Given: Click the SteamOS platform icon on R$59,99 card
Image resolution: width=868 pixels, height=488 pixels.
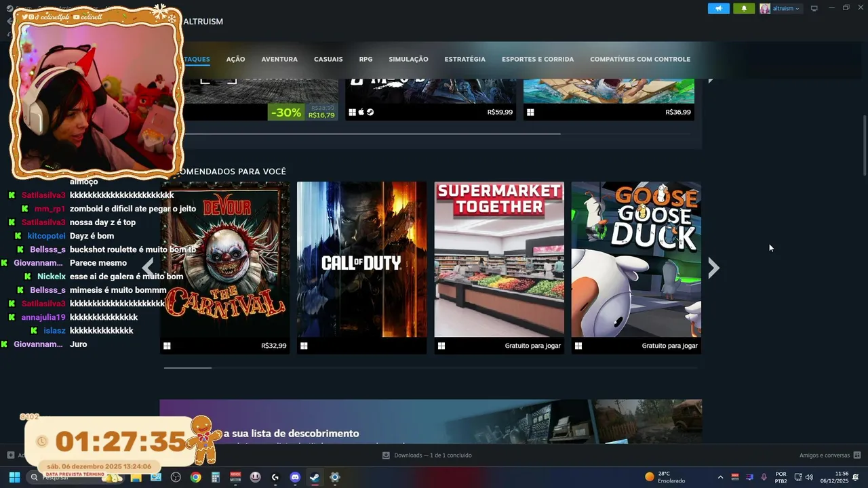Looking at the screenshot, I should click(370, 112).
